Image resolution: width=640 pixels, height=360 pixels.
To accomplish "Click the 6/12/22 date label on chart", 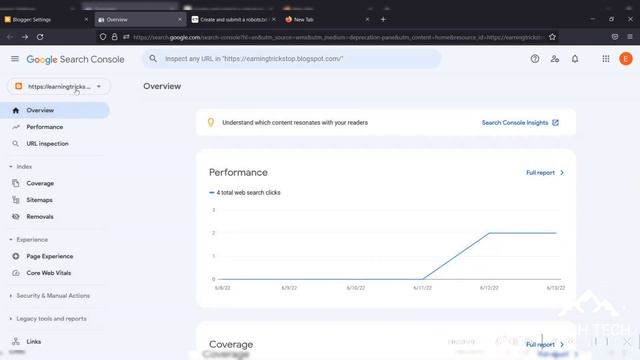I will tap(489, 288).
